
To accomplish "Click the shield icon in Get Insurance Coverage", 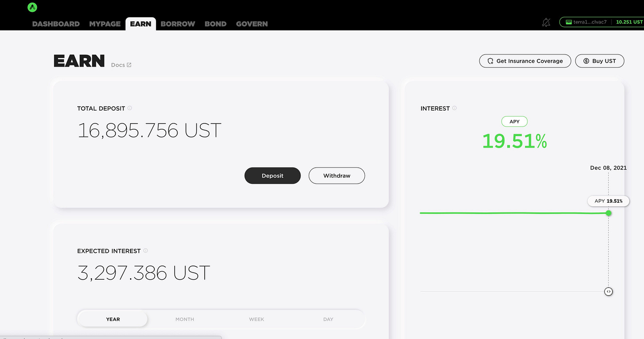I will pyautogui.click(x=491, y=61).
